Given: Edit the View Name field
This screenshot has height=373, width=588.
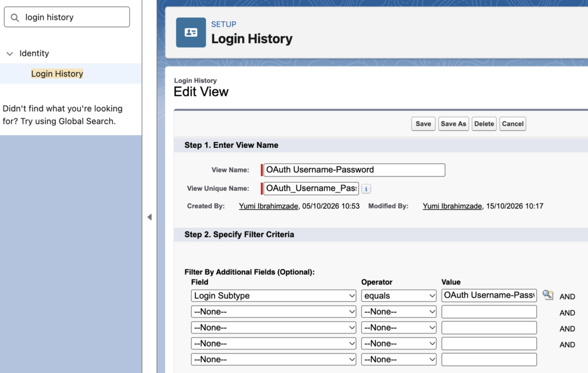Looking at the screenshot, I should pos(354,170).
